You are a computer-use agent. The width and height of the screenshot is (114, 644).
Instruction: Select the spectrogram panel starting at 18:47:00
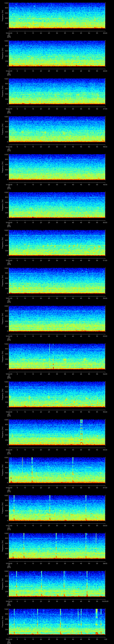coord(57,129)
